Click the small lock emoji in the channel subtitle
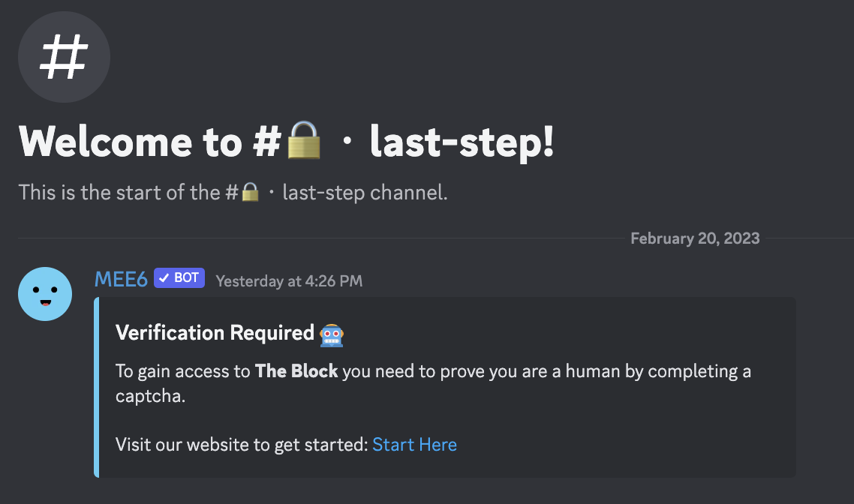The width and height of the screenshot is (854, 504). [x=250, y=191]
